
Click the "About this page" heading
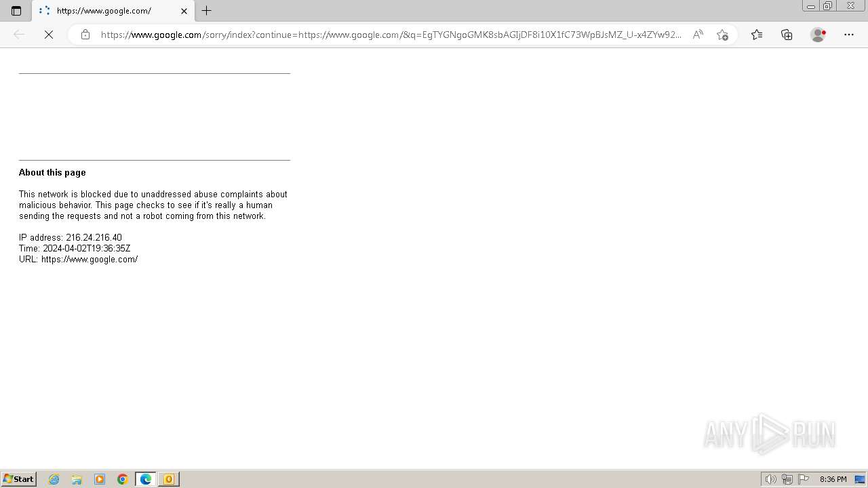52,172
